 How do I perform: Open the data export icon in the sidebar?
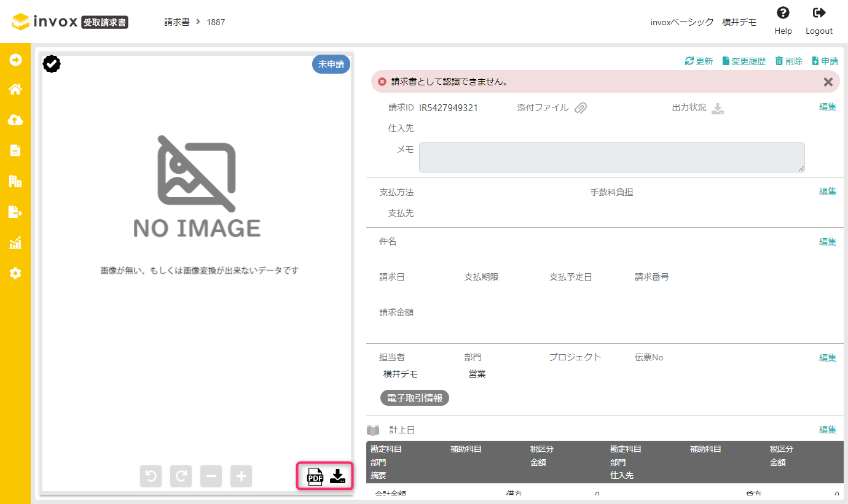click(15, 212)
